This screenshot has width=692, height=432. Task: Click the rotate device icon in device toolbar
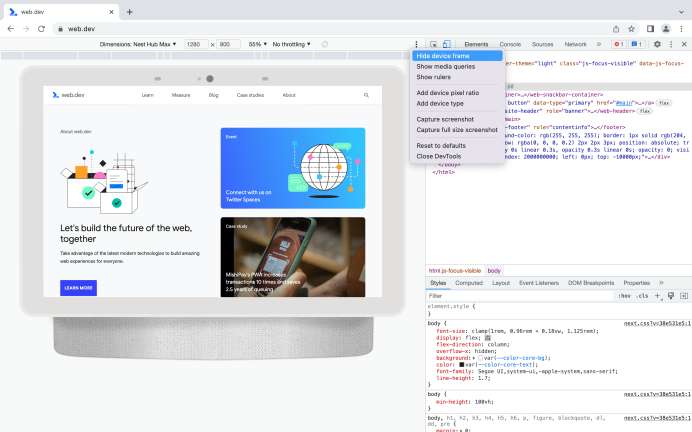click(x=325, y=44)
